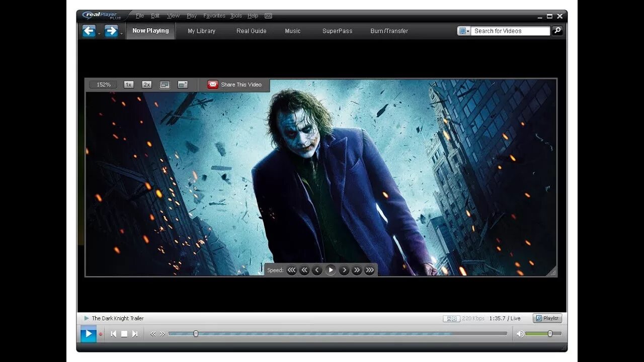Viewport: 644px width, 362px height.
Task: Switch to the Music tab
Action: click(293, 31)
